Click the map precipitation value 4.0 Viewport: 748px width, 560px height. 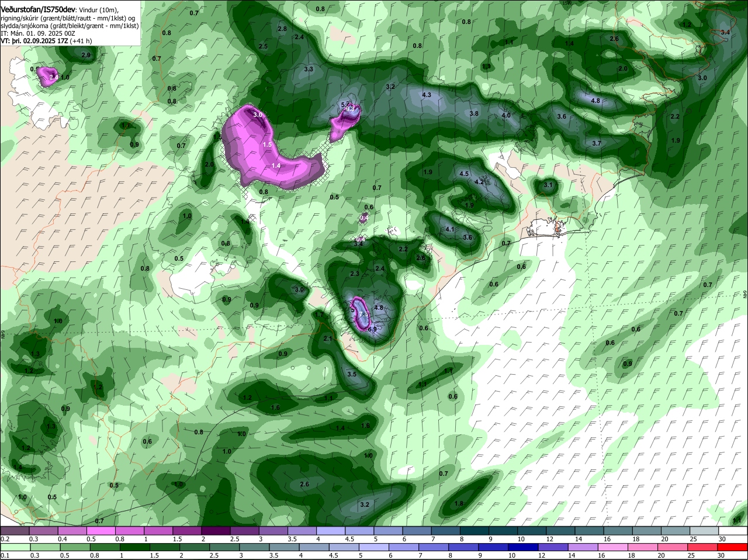tap(506, 115)
